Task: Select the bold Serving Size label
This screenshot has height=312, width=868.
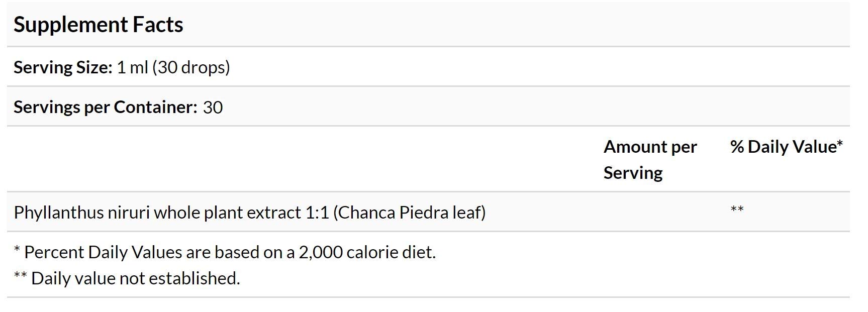Action: (63, 67)
